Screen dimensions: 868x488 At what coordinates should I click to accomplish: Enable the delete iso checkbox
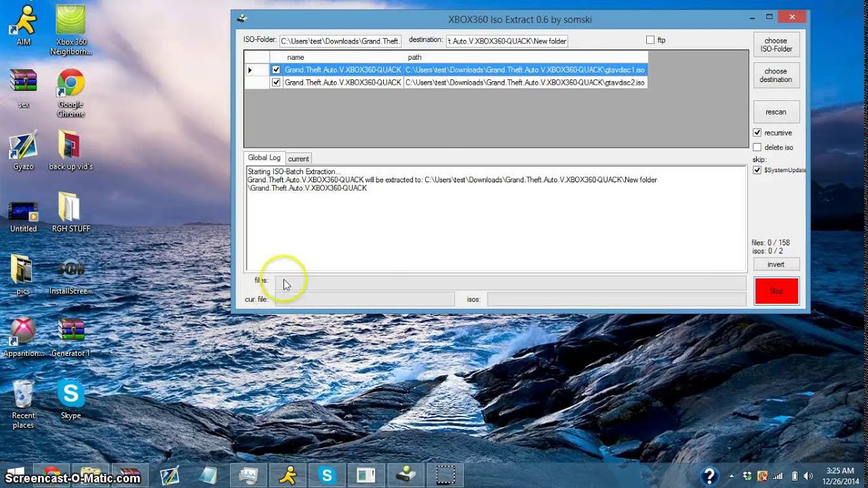coord(757,147)
